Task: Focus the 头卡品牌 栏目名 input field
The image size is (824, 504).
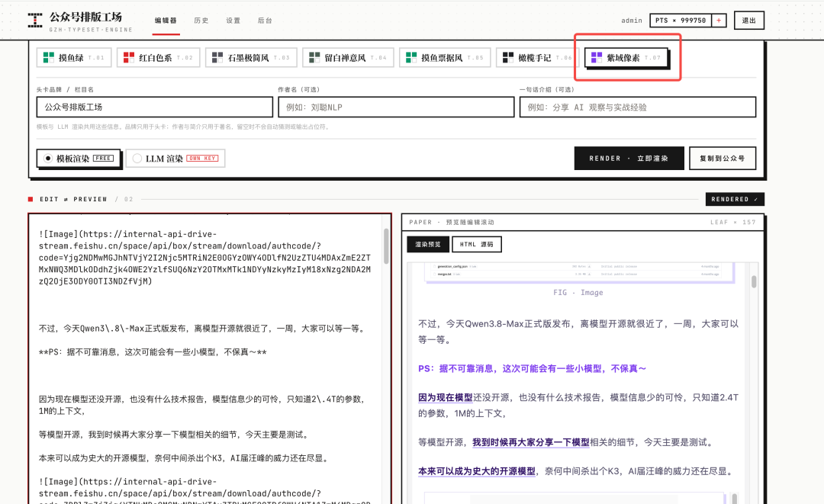Action: [x=154, y=107]
